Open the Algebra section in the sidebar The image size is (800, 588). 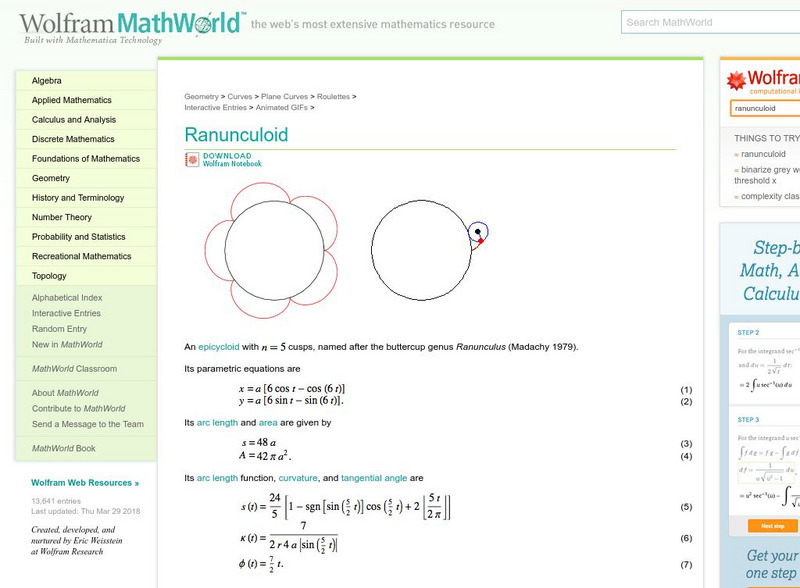pyautogui.click(x=45, y=81)
